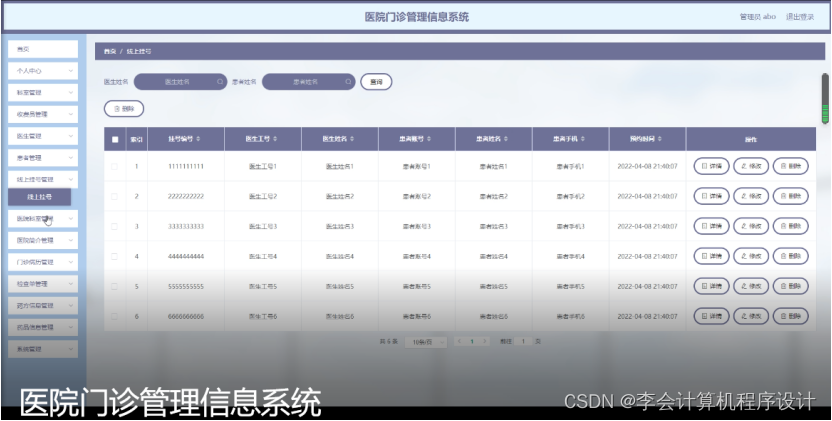The image size is (832, 421).
Task: Open 详情 for row 4444444444
Action: tap(712, 256)
